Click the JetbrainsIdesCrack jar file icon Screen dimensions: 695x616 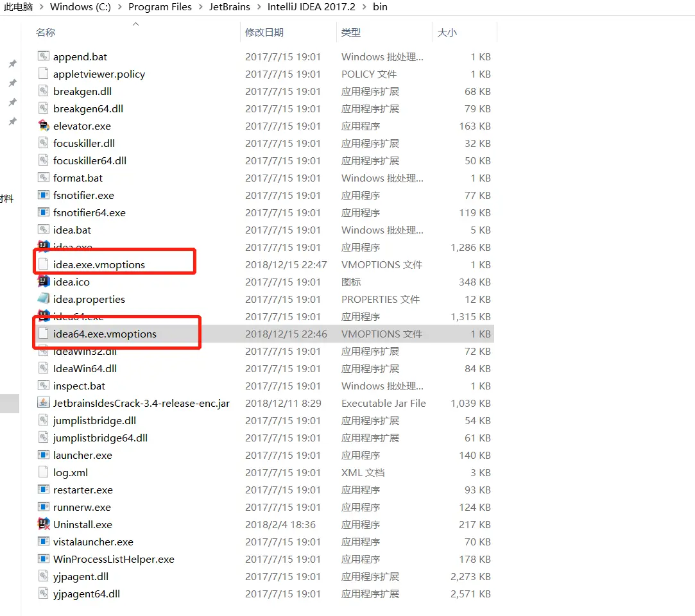[44, 403]
